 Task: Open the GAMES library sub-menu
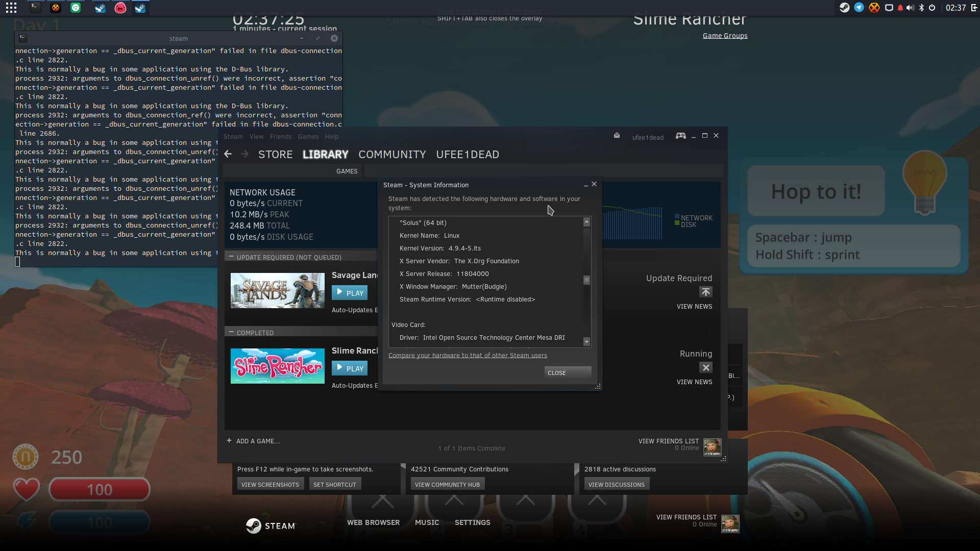pyautogui.click(x=347, y=171)
